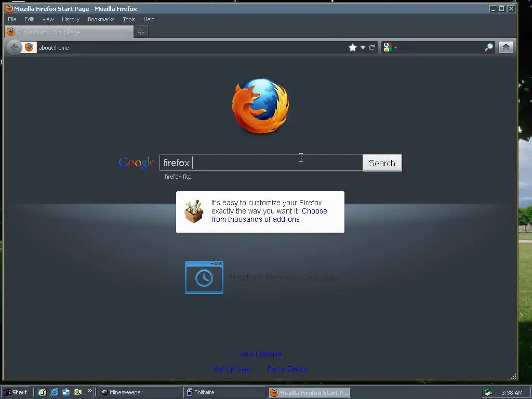This screenshot has height=399, width=532.
Task: Click Mozilla Firefox taskbar button
Action: click(x=310, y=393)
